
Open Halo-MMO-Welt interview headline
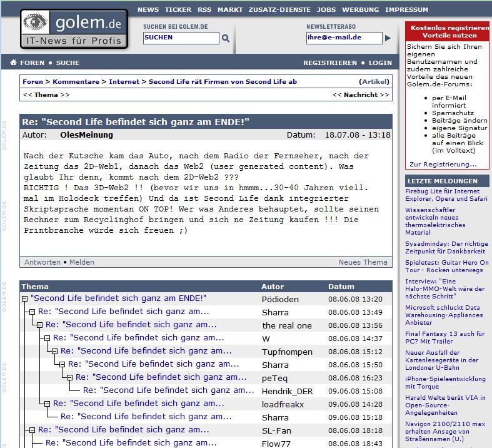pos(445,289)
